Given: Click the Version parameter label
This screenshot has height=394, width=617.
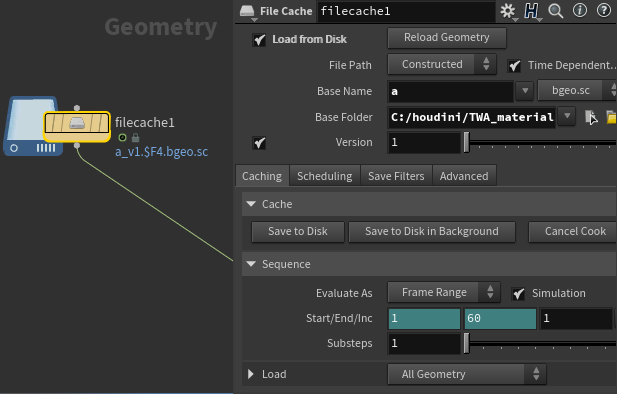Looking at the screenshot, I should point(354,142).
